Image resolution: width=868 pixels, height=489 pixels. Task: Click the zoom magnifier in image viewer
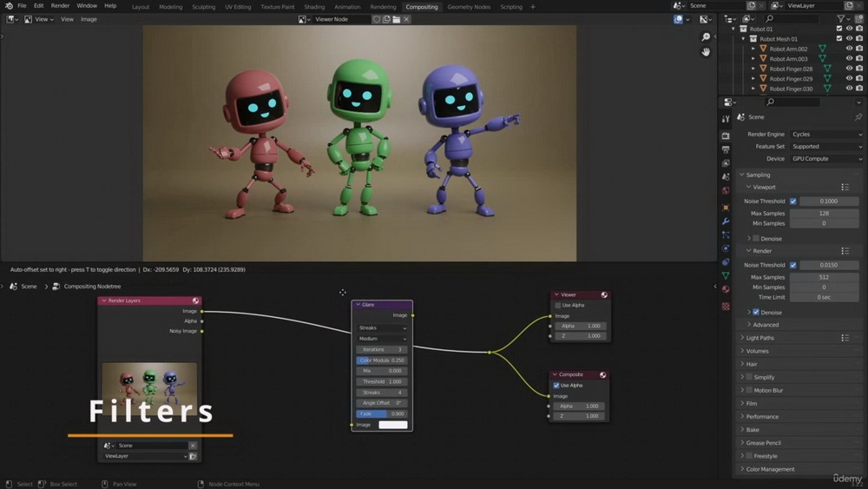tap(706, 36)
